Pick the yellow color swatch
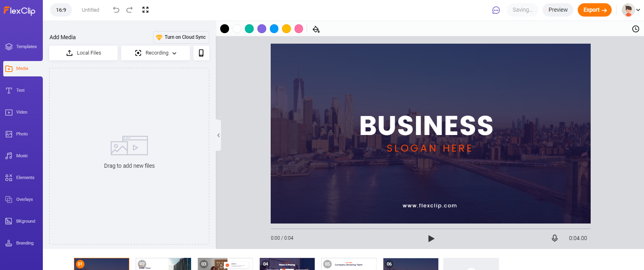Screen dimensions: 644x270 click(286, 29)
